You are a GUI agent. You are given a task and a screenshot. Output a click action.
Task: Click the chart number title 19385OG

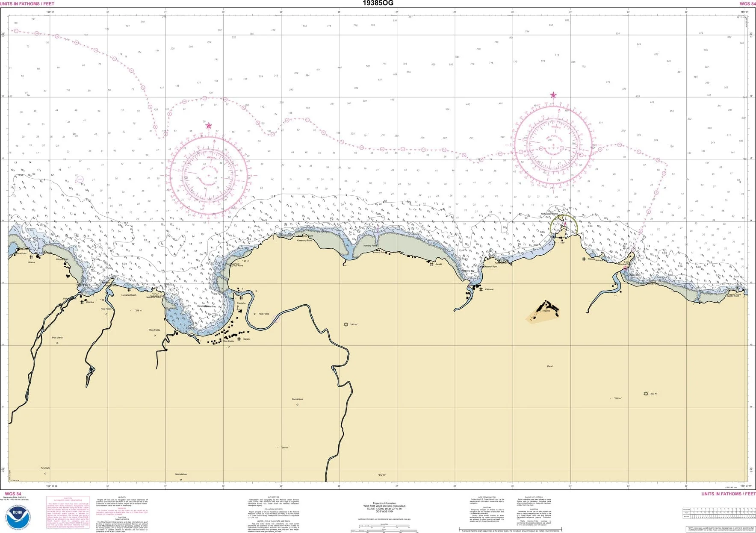[378, 3]
